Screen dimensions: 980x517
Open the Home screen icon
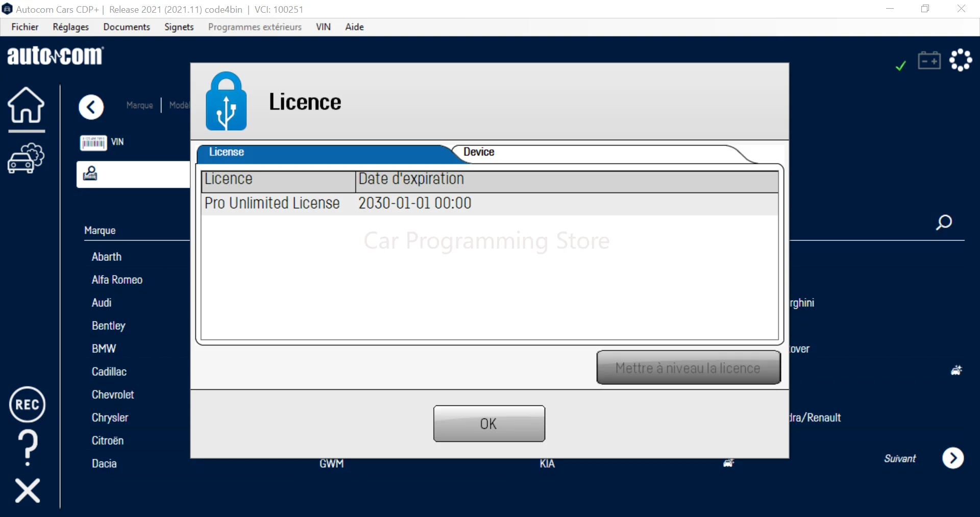tap(26, 105)
